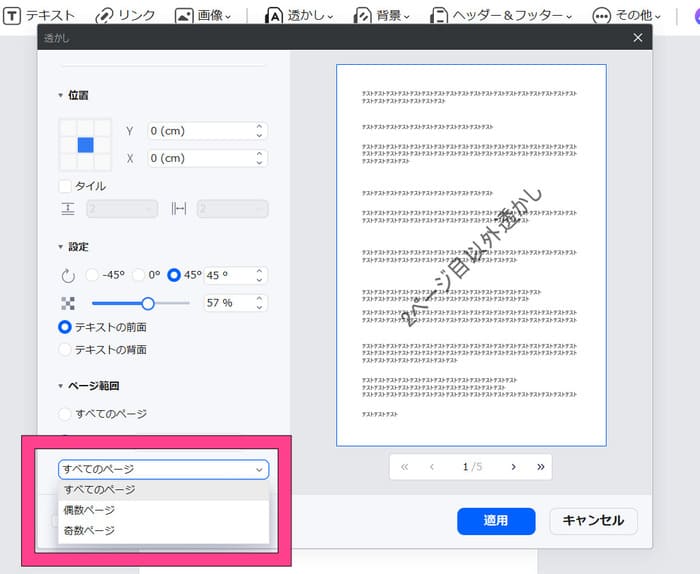
Task: Click the rotation icon
Action: [68, 276]
